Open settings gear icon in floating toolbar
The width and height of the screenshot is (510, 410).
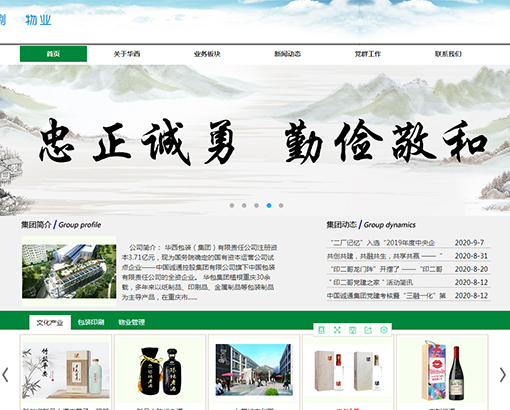click(x=384, y=330)
